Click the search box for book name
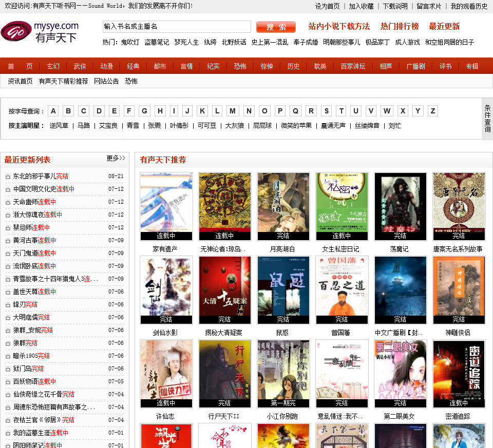Screen dimensions: 493x448 coord(177,27)
